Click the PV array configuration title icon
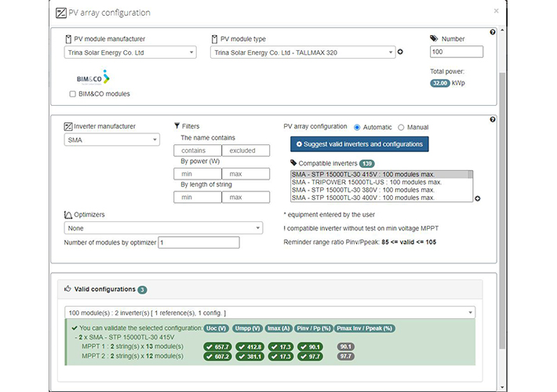Screen dimensions: 557x392 (x=61, y=13)
